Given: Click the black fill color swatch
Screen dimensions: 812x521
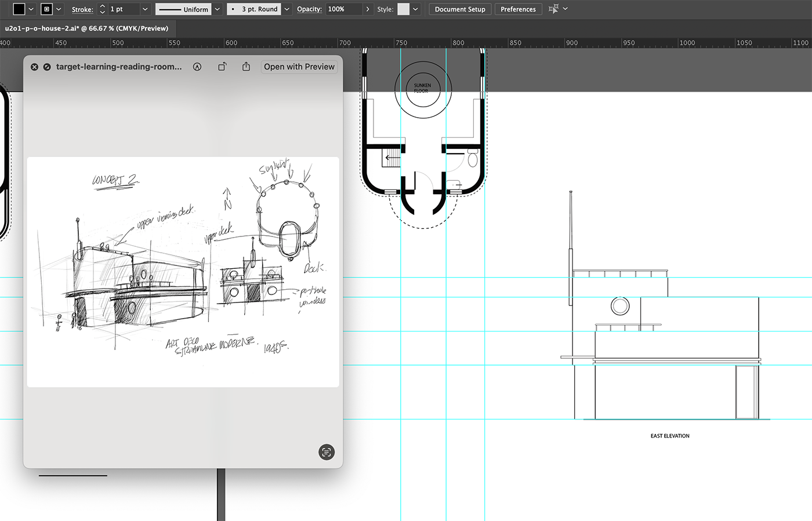Looking at the screenshot, I should click(19, 9).
